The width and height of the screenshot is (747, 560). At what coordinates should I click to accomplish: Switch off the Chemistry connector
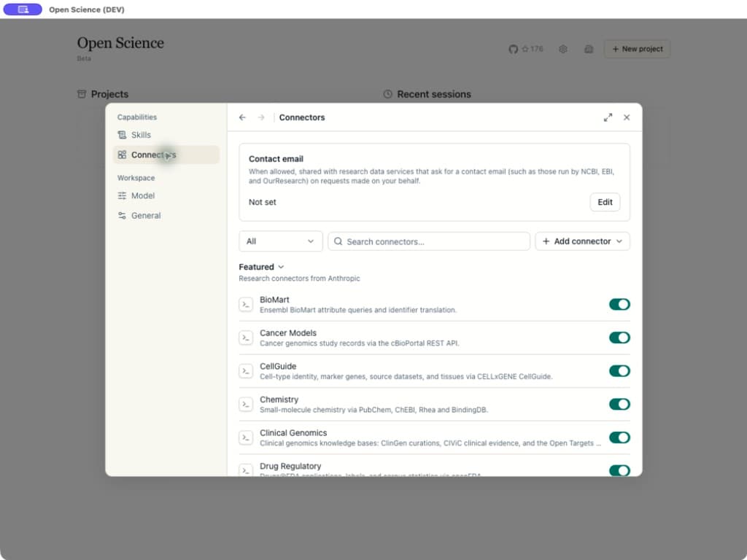(x=619, y=404)
